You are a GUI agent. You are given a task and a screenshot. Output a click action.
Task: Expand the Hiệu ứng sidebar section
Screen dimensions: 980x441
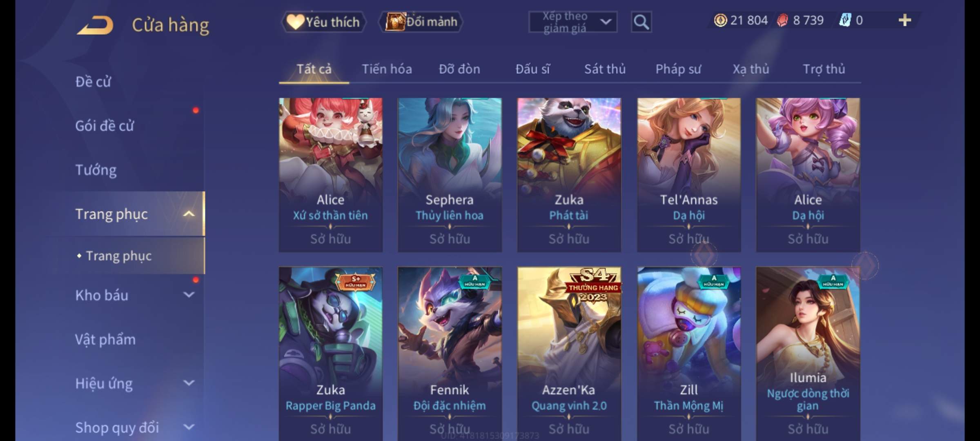click(x=189, y=383)
